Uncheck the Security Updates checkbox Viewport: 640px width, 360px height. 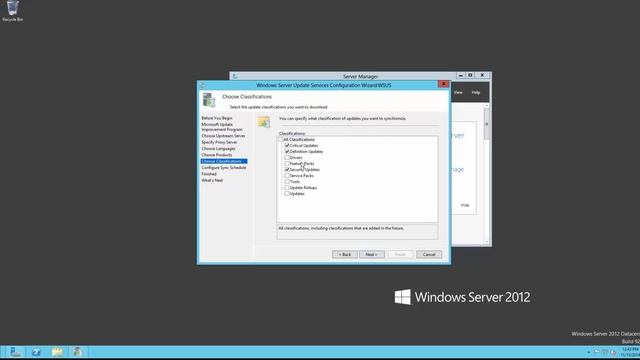[x=287, y=169]
